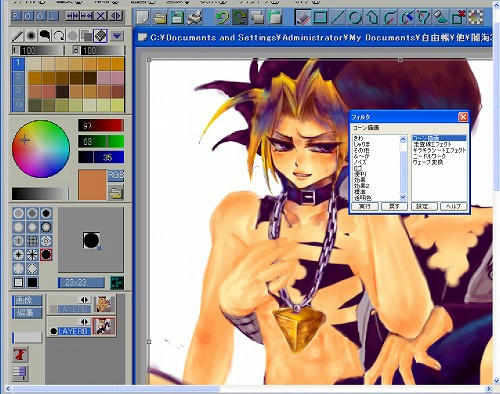Click the 戻す button in the filter dialog
The image size is (500, 394).
[x=394, y=206]
